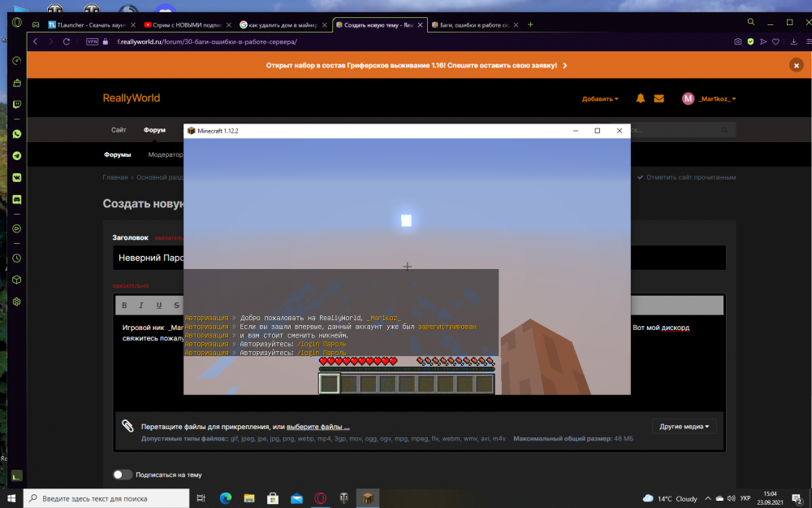Go to Главная breadcrumb link
The image size is (812, 508).
coord(115,177)
